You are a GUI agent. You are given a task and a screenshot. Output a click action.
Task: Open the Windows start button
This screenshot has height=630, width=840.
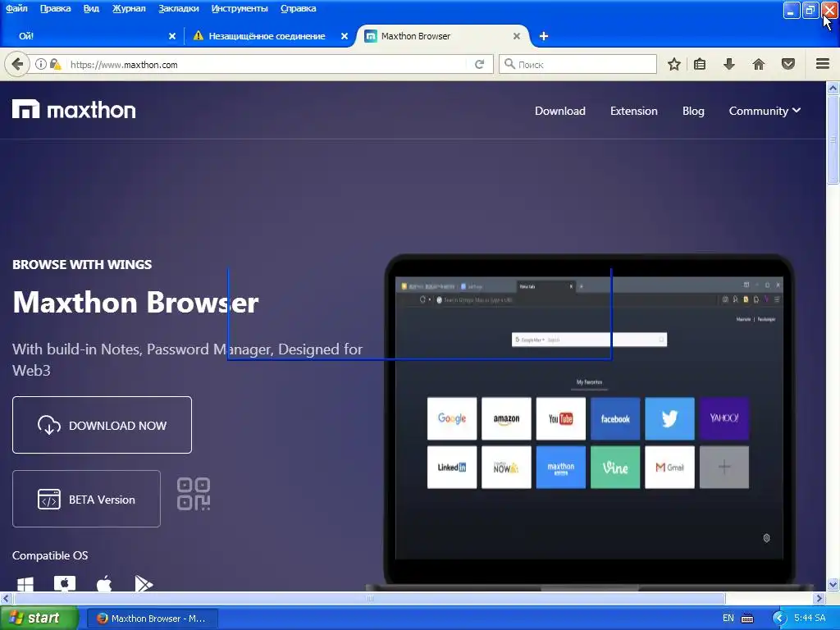[x=39, y=619]
